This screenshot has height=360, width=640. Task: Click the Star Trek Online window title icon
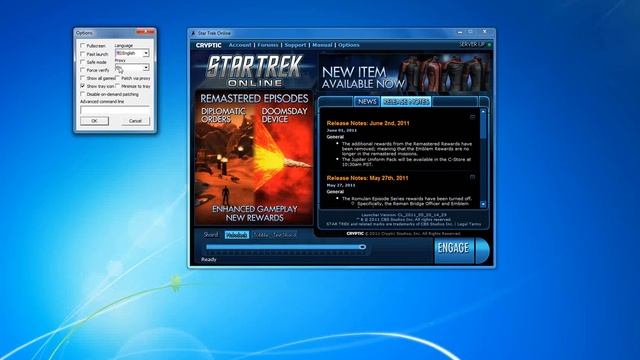tap(193, 33)
